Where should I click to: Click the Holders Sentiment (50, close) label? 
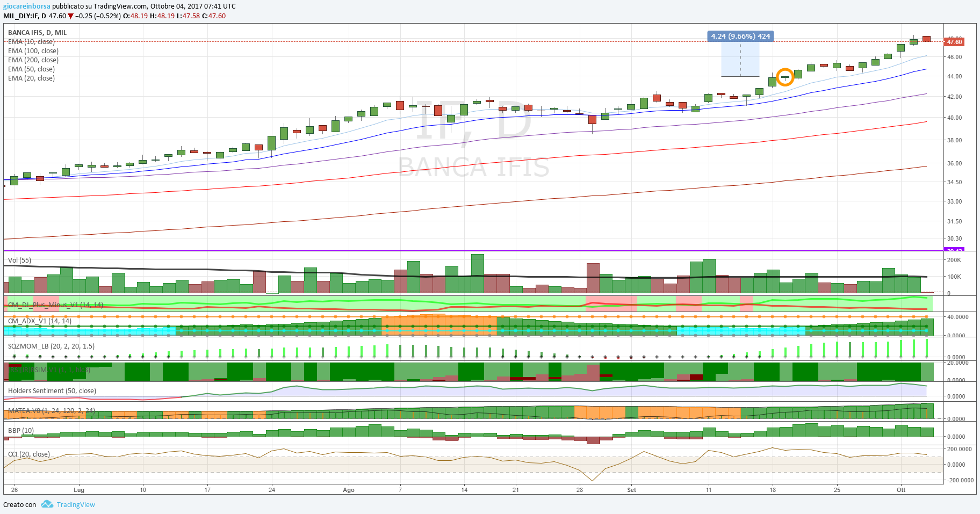pos(52,391)
